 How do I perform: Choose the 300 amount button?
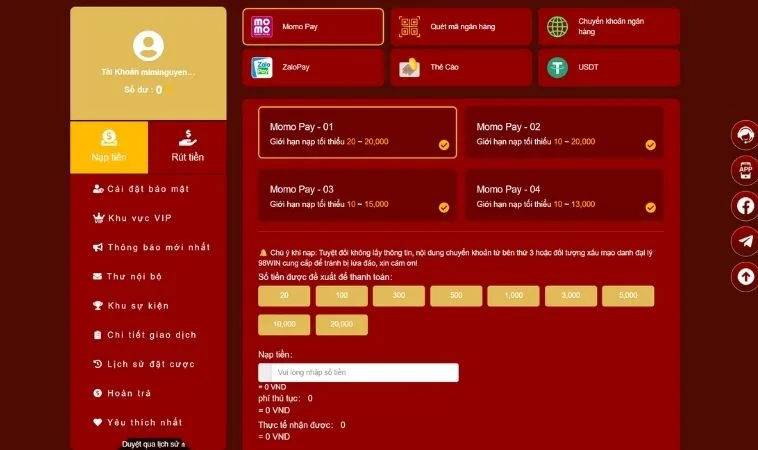coord(399,296)
